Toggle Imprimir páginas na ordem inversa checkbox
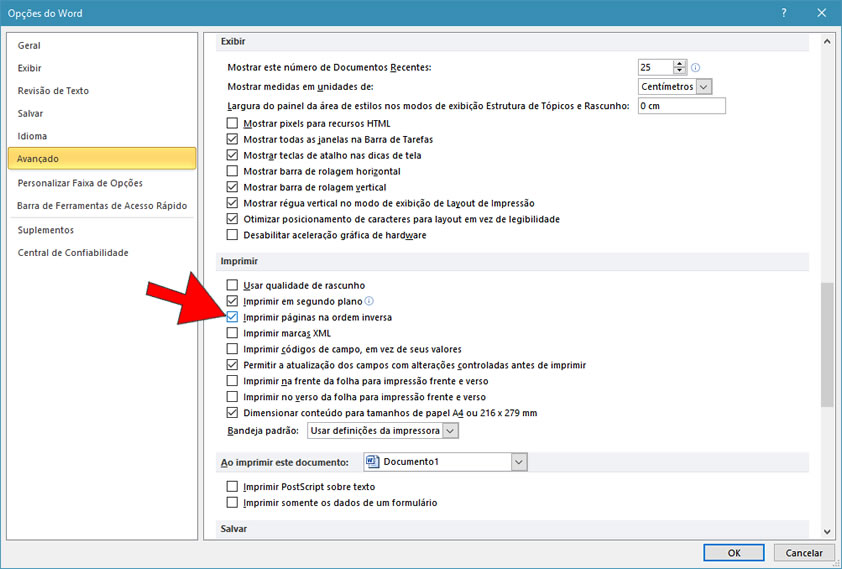Screen dimensions: 842x569 [232, 317]
